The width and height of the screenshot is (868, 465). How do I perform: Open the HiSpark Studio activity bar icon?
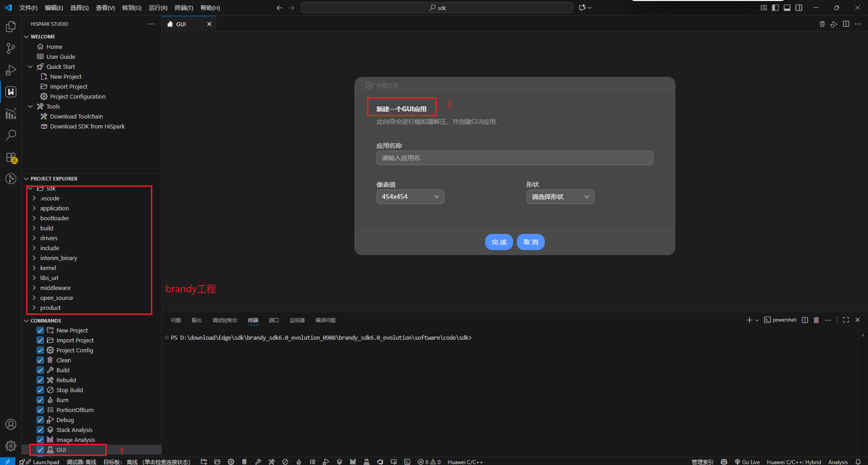click(11, 92)
